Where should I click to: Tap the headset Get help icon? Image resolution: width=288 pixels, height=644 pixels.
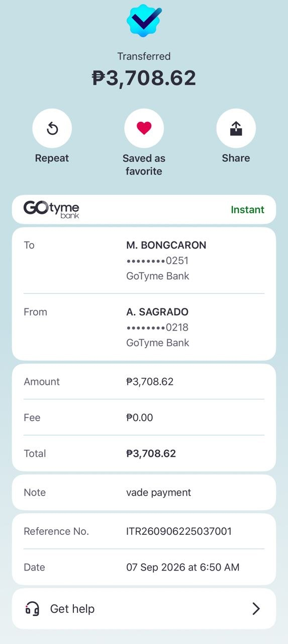[x=32, y=609]
